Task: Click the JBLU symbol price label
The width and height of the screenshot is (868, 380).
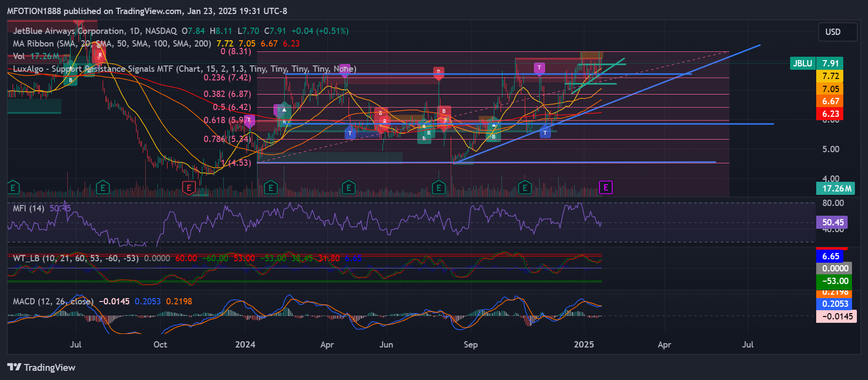Action: (x=803, y=63)
